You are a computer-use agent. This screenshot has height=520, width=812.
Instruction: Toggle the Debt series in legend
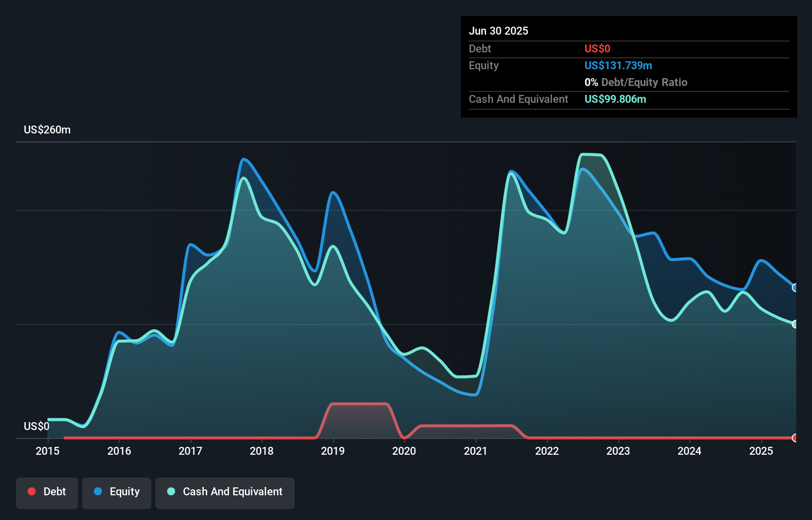(47, 493)
